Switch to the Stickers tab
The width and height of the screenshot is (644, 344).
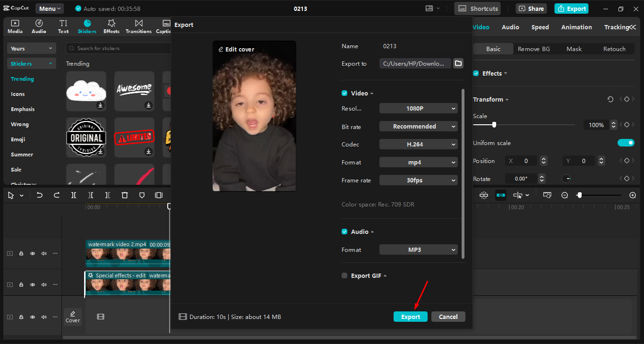87,26
